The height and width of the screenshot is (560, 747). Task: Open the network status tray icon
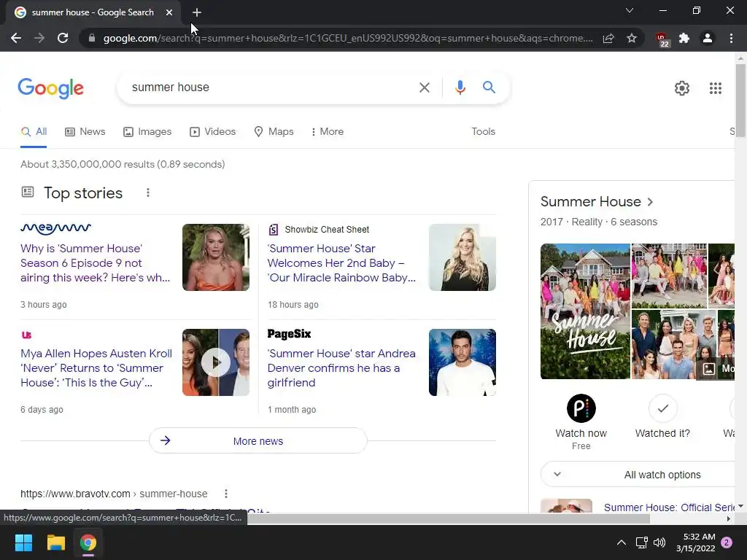641,542
